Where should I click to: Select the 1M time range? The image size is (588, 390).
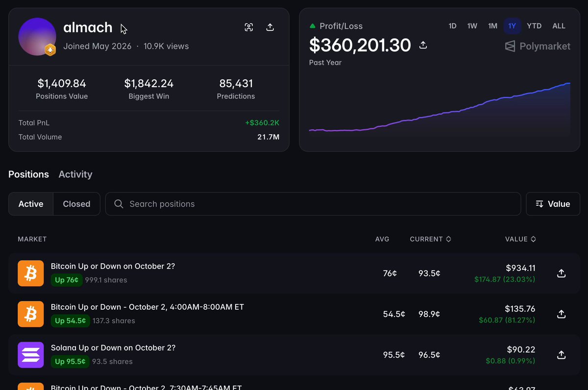pyautogui.click(x=492, y=26)
